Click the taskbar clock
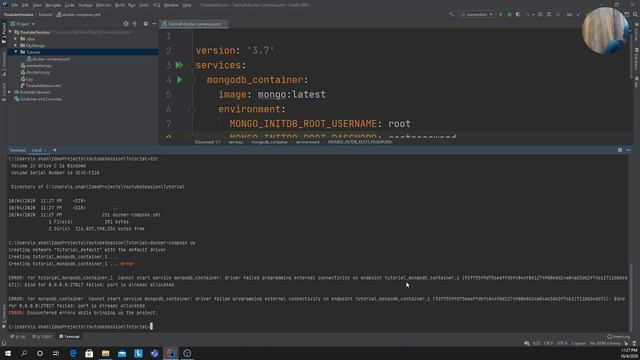Image resolution: width=640 pixels, height=360 pixels. pos(629,353)
